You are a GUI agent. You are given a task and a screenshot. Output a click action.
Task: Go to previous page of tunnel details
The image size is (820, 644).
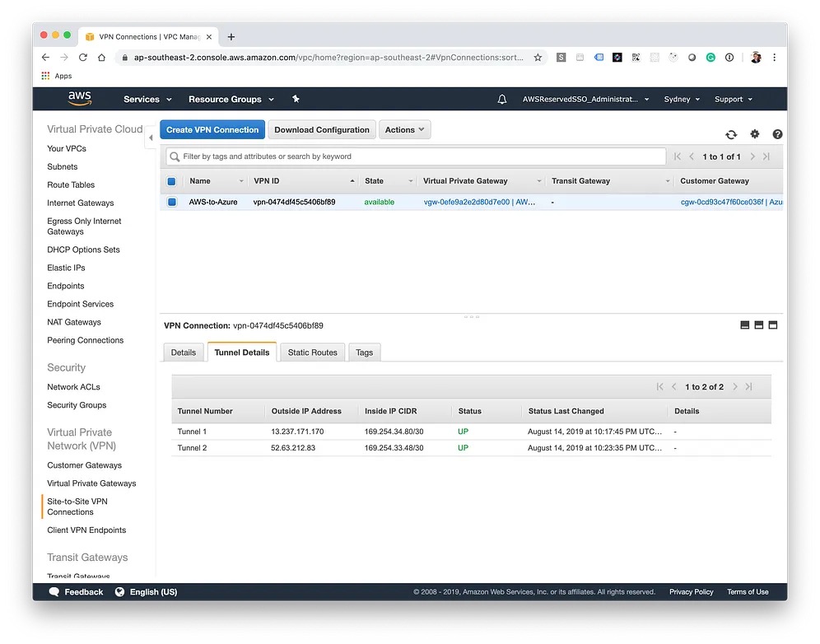[673, 386]
